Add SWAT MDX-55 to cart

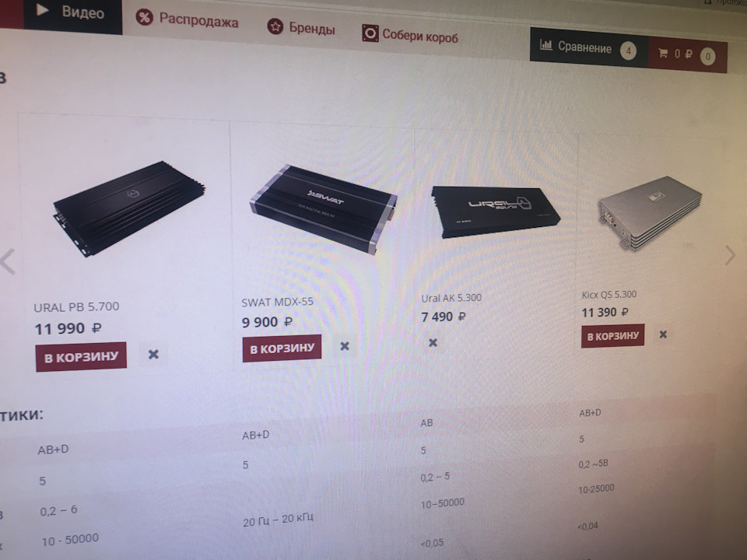[x=282, y=348]
